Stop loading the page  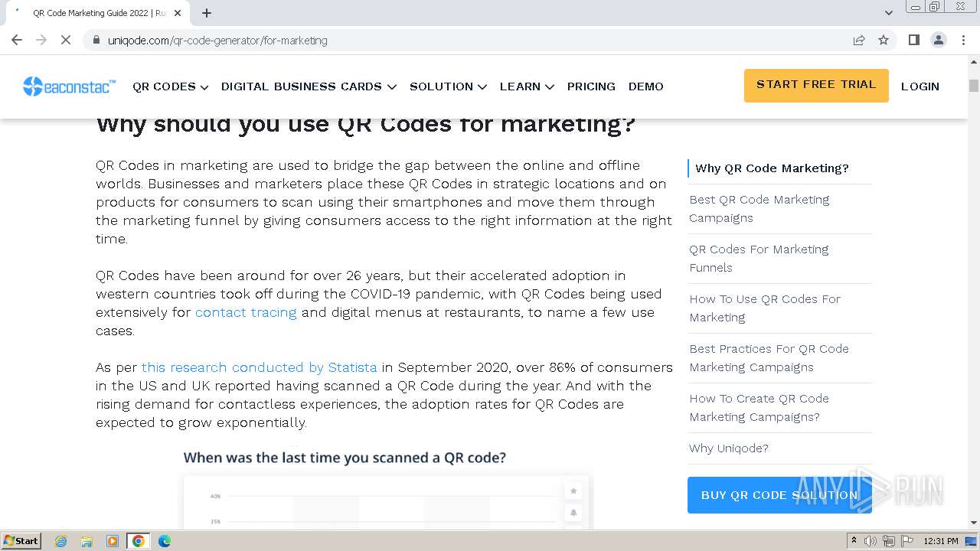(x=66, y=40)
